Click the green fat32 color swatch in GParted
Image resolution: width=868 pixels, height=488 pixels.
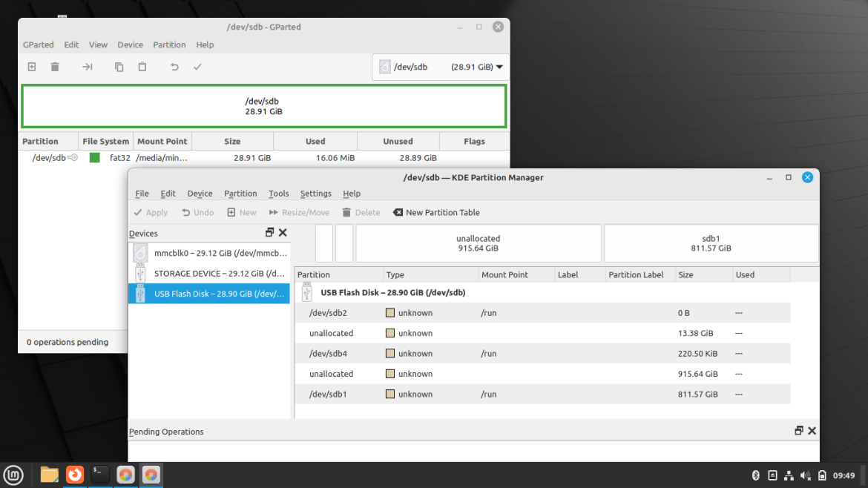[x=95, y=158]
